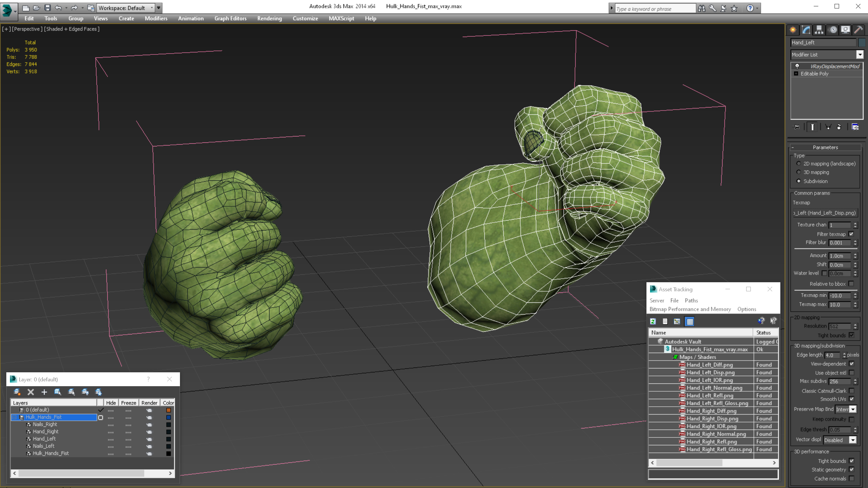868x488 pixels.
Task: Toggle Filter texmap checkbox
Action: tap(851, 234)
